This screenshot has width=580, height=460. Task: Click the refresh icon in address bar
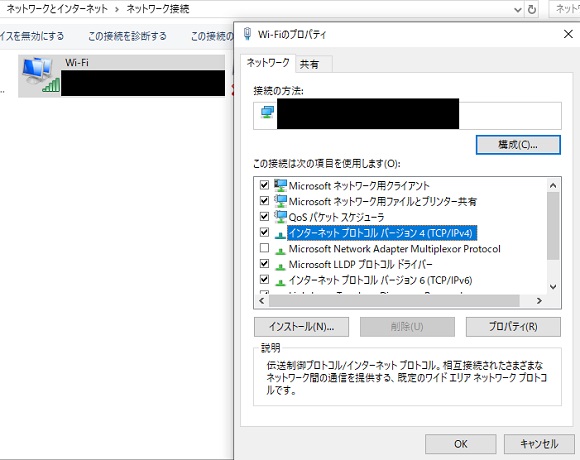point(532,9)
